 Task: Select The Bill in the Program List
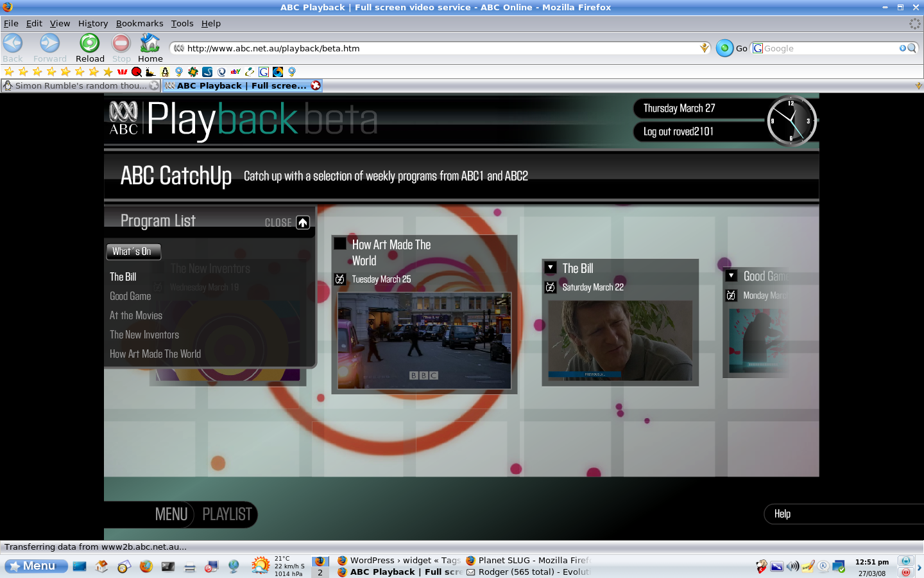point(123,277)
